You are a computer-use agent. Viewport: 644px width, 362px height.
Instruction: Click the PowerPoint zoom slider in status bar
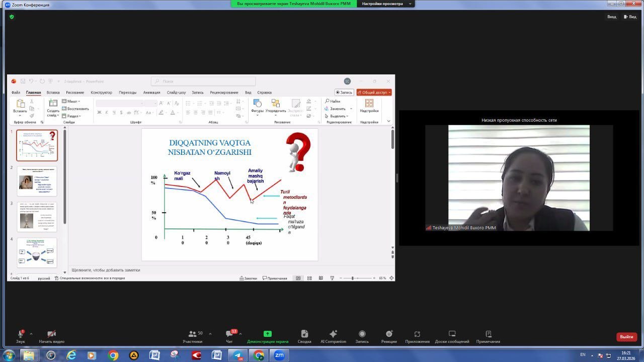[x=353, y=278]
